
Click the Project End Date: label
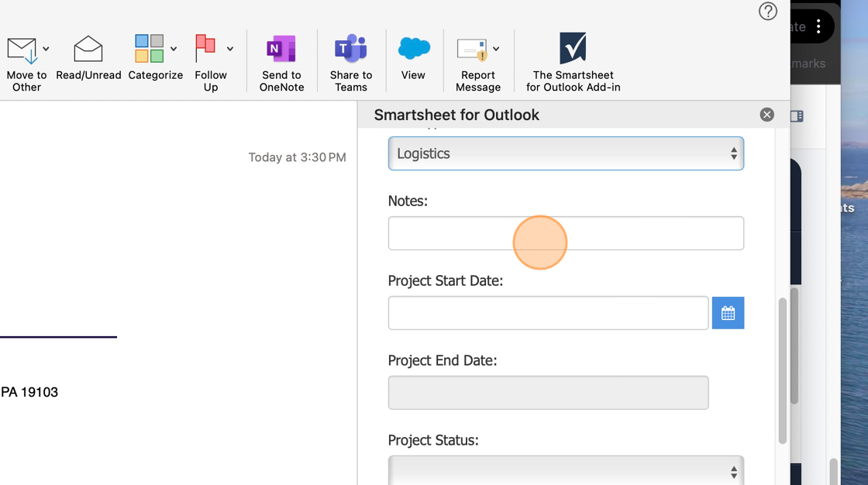(443, 360)
